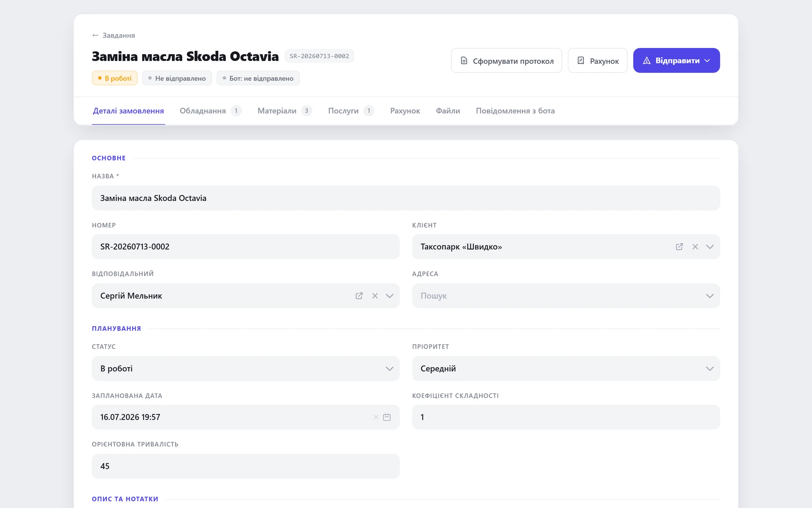Screen dimensions: 812x508
Task: Go to Повідомлення з бота tab
Action: pyautogui.click(x=515, y=111)
